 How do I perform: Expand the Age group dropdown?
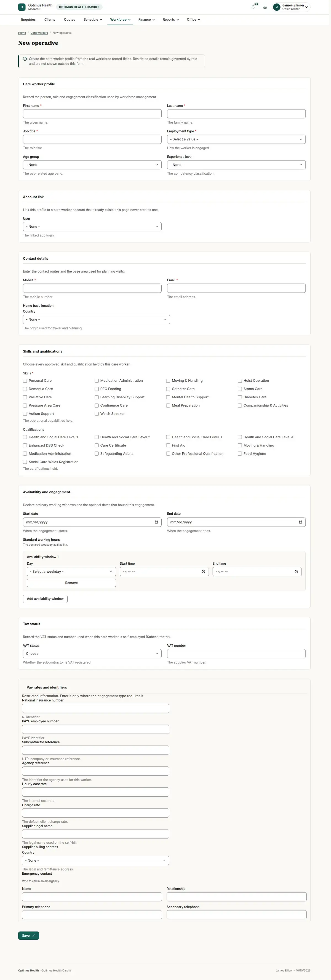click(x=92, y=165)
